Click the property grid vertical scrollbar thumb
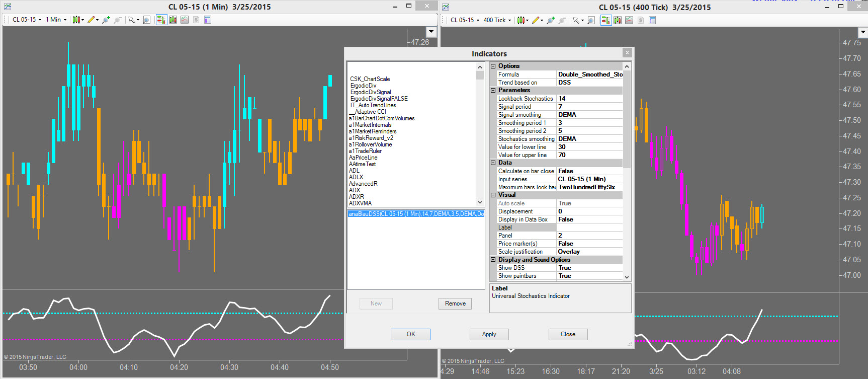This screenshot has height=379, width=868. 627,119
